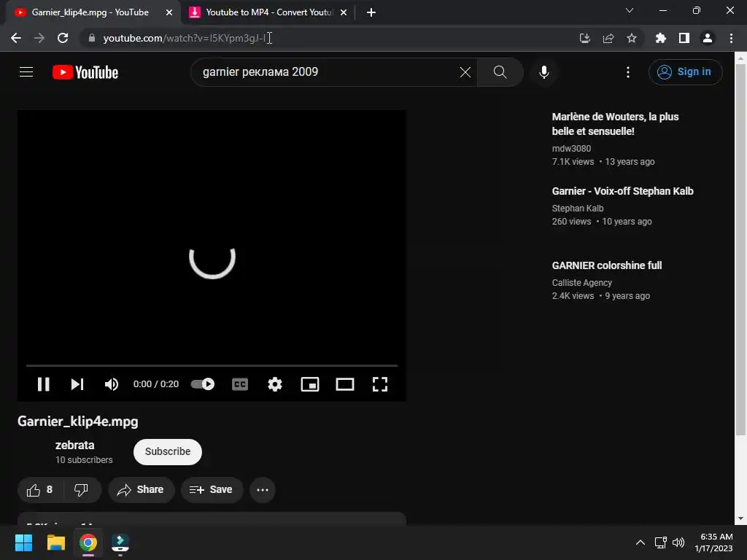The width and height of the screenshot is (747, 560).
Task: Open YouTube settings three-dot menu
Action: tap(628, 72)
